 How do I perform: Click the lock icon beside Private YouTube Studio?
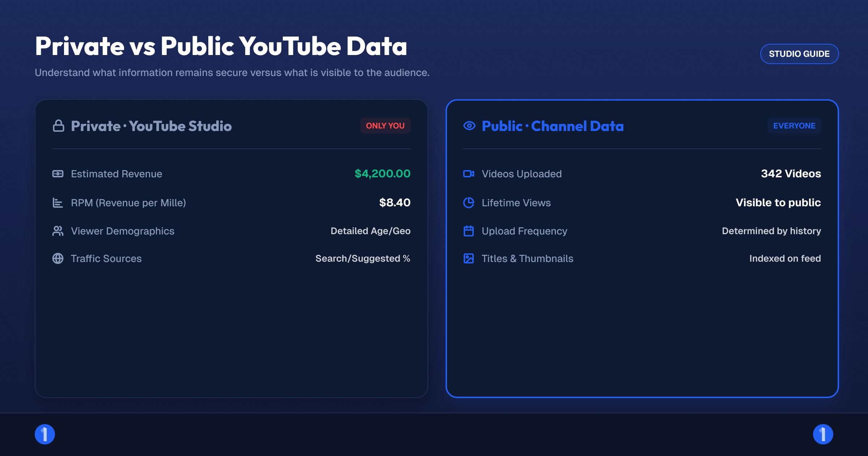pos(58,126)
